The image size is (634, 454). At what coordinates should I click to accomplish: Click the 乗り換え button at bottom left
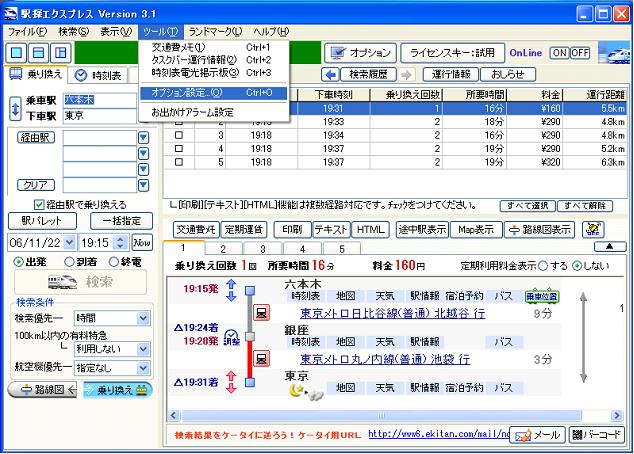coord(118,390)
